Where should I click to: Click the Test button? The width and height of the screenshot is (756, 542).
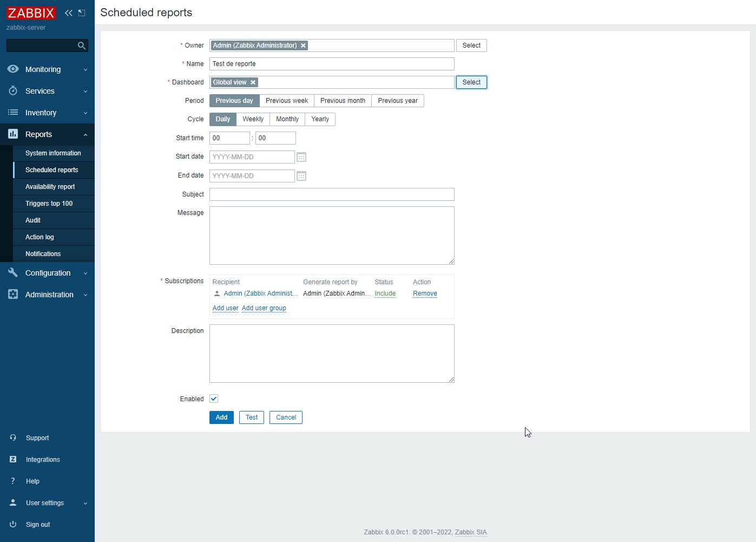pyautogui.click(x=252, y=417)
